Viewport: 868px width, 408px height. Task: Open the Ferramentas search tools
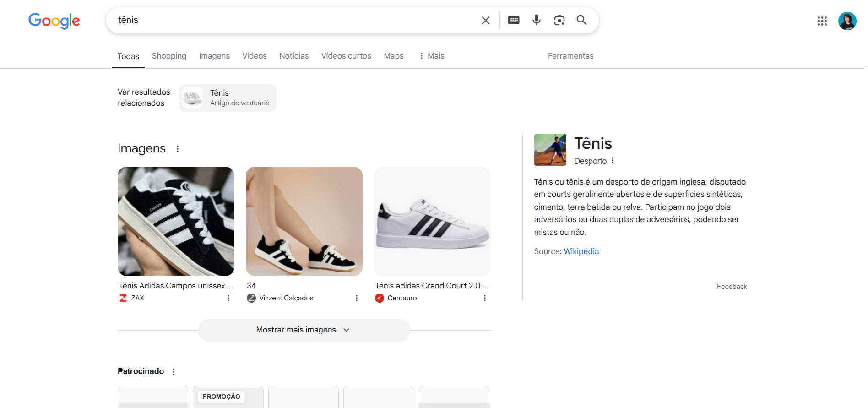(x=571, y=56)
